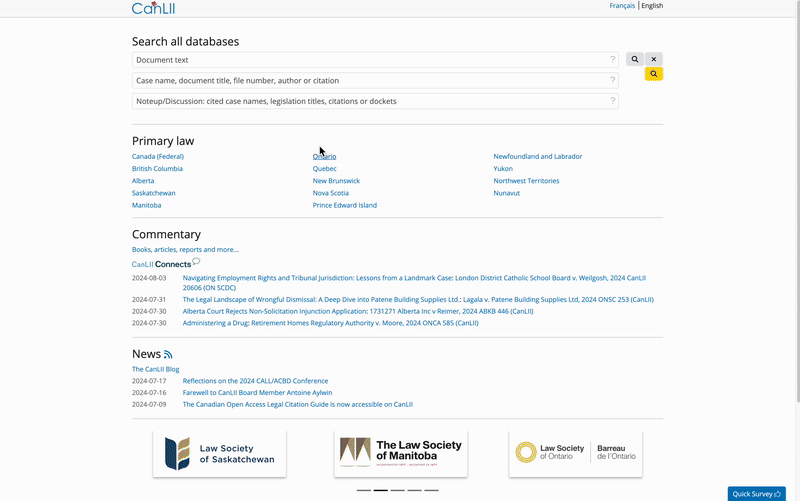Open Law Society of Ontario logo card

point(576,454)
